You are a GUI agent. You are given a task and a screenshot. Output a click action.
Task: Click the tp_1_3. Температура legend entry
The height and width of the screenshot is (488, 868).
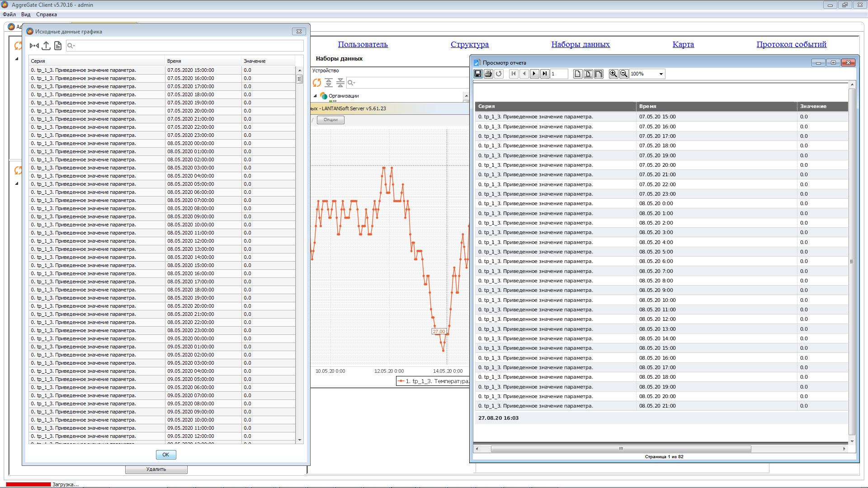coord(433,381)
